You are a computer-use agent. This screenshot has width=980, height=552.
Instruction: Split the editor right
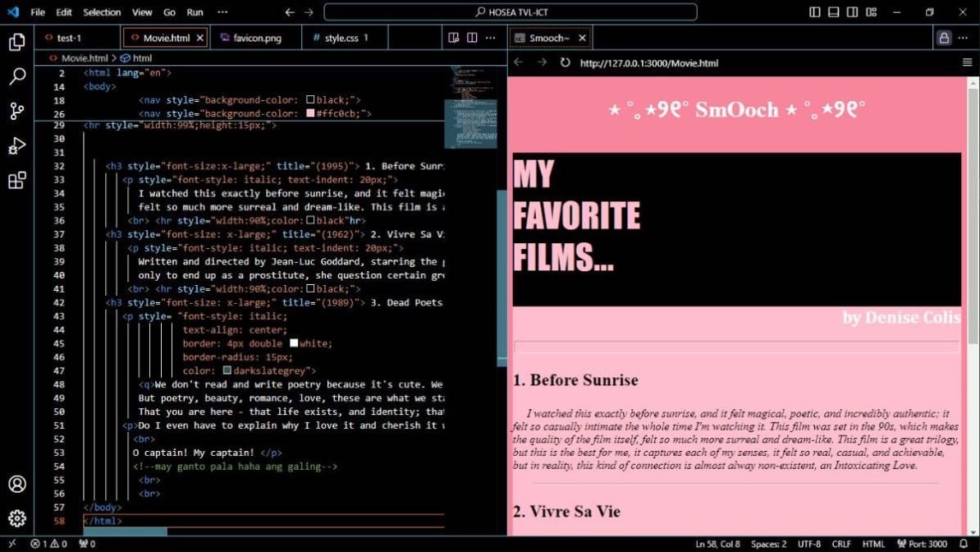(472, 38)
